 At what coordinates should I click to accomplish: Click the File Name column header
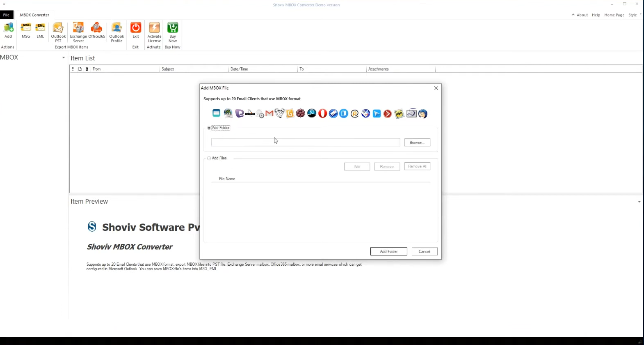click(227, 179)
